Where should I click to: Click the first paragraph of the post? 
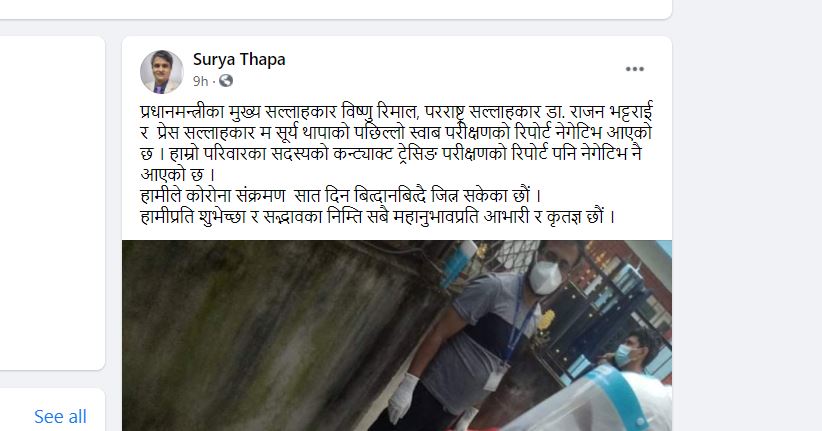coord(396,143)
